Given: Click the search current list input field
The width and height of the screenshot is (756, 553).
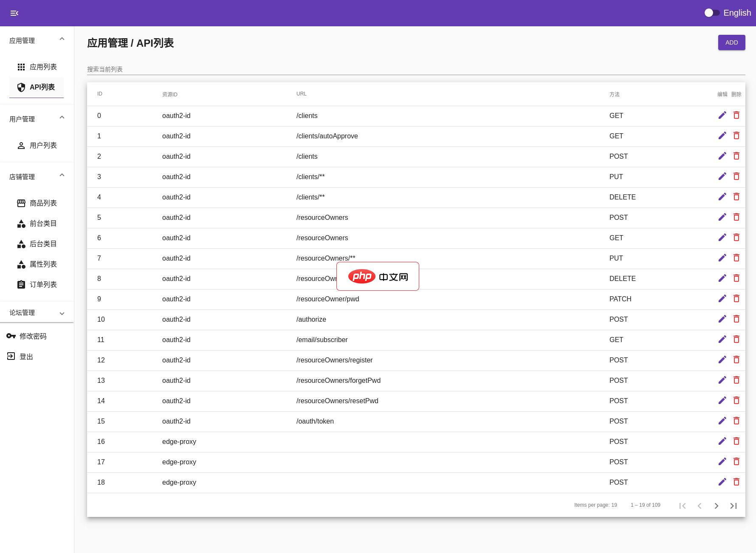Looking at the screenshot, I should pyautogui.click(x=415, y=69).
